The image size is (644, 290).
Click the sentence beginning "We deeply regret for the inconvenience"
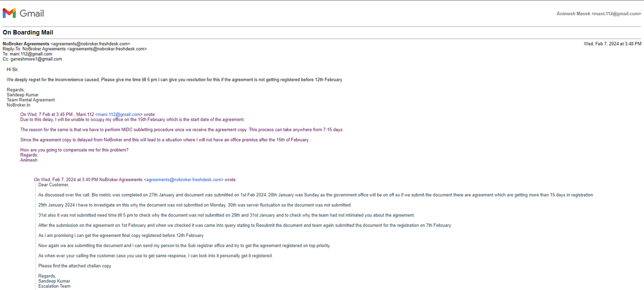pos(174,80)
